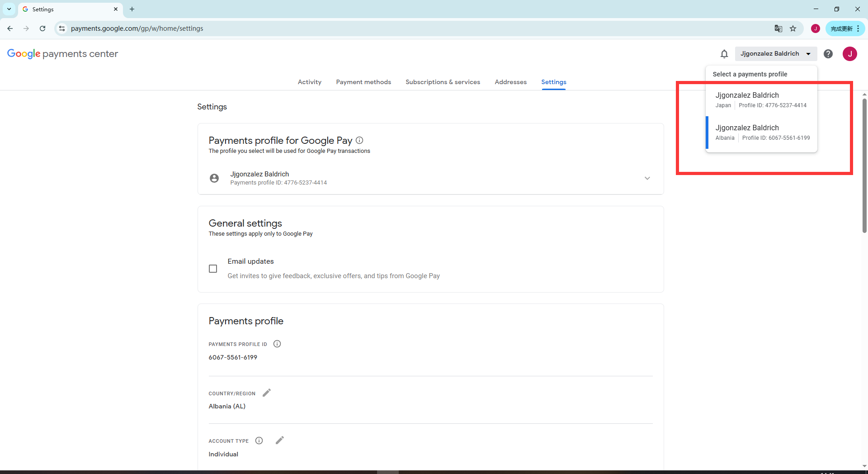Open the tab search dropdown arrow

[x=9, y=9]
